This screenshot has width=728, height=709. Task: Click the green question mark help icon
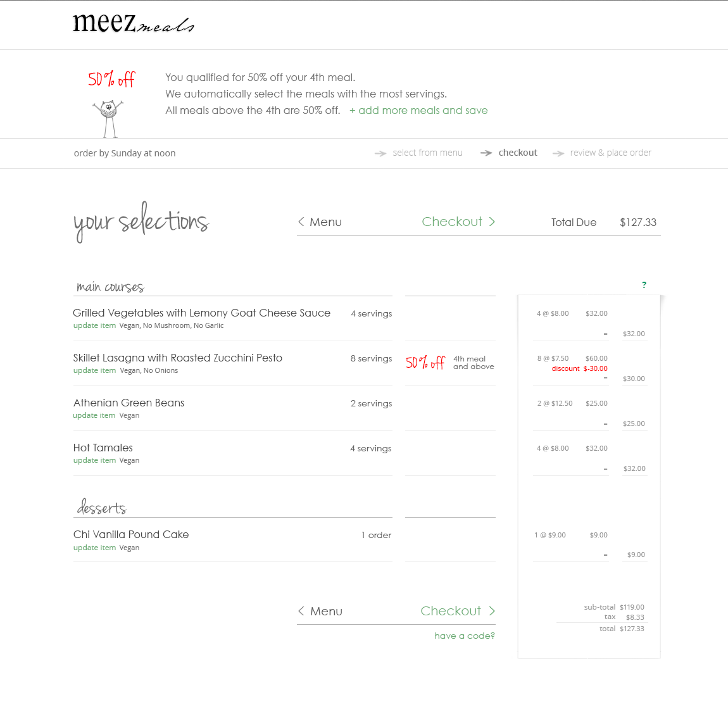tap(644, 285)
